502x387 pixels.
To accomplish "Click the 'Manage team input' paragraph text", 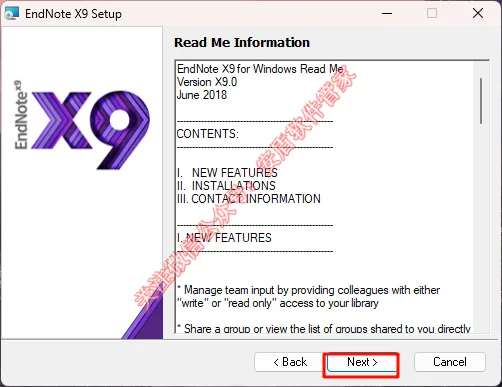I will (x=308, y=296).
